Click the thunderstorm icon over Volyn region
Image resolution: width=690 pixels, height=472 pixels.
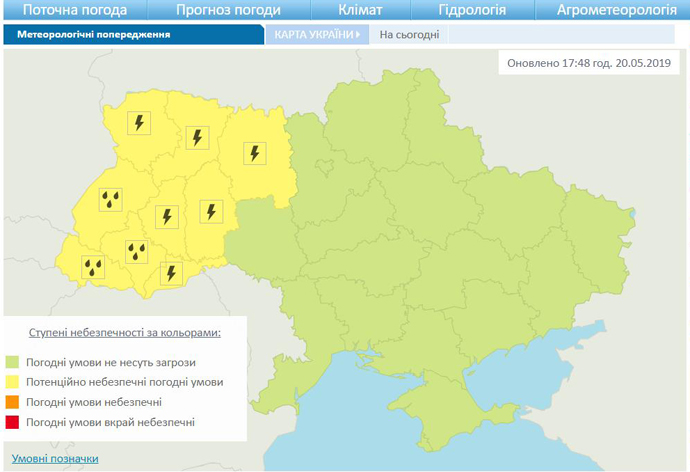139,123
